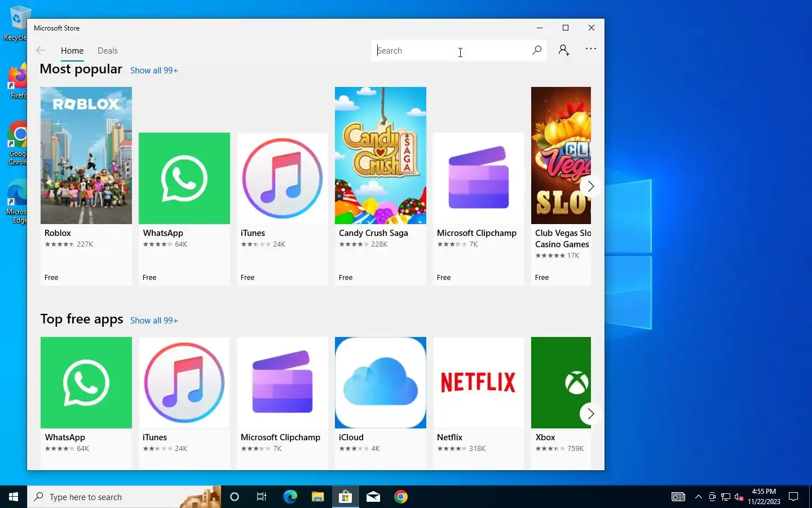Open the Netflix app icon
The height and width of the screenshot is (508, 812).
(479, 383)
